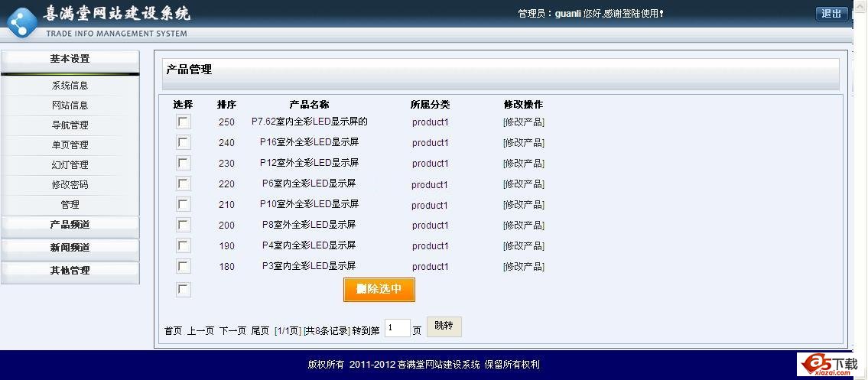868x380 pixels.
Task: Click product name P6室内全彩LED显示屏
Action: click(309, 183)
